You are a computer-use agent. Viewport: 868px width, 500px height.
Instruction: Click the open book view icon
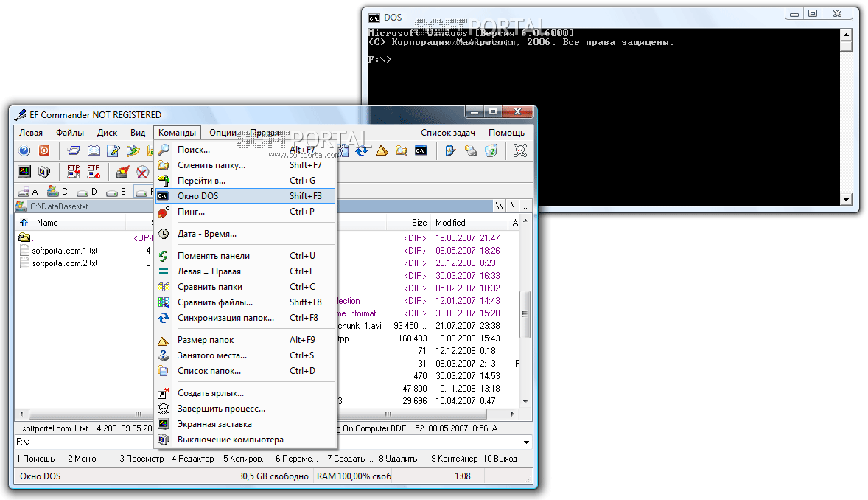click(94, 150)
